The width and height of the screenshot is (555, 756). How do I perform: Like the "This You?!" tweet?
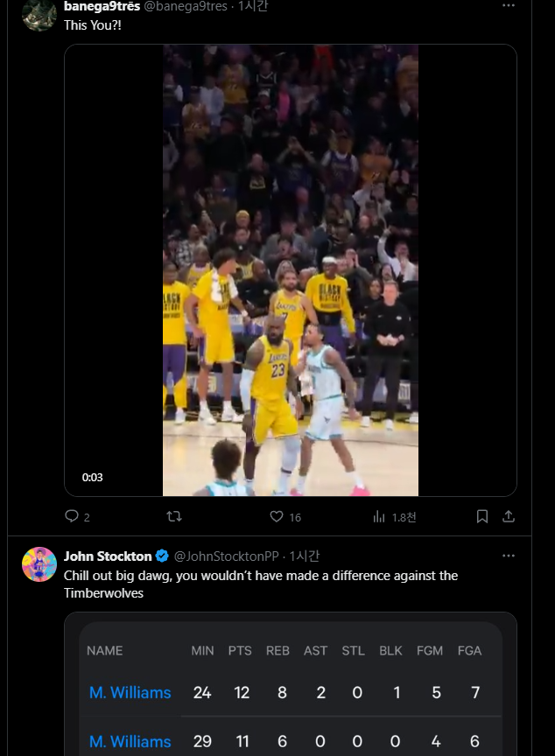coord(277,517)
